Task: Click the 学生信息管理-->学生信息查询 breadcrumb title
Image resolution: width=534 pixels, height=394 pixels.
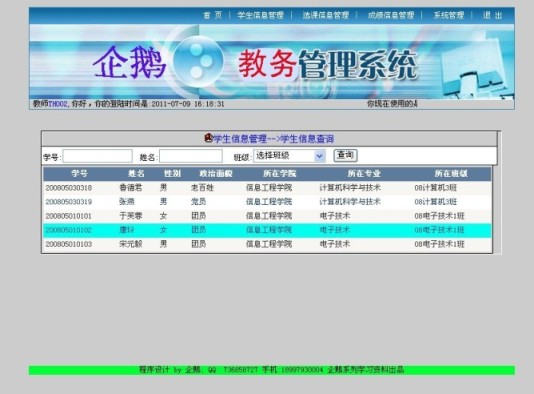Action: point(274,139)
